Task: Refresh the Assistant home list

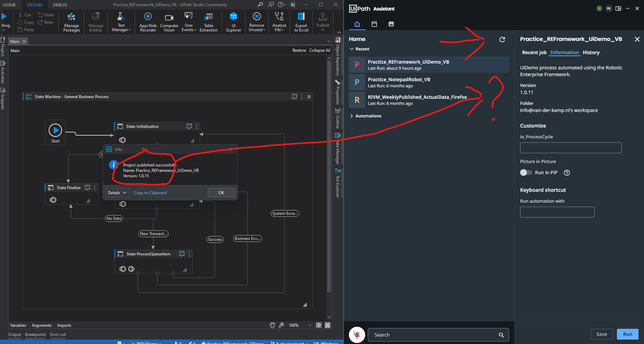Action: [x=502, y=40]
